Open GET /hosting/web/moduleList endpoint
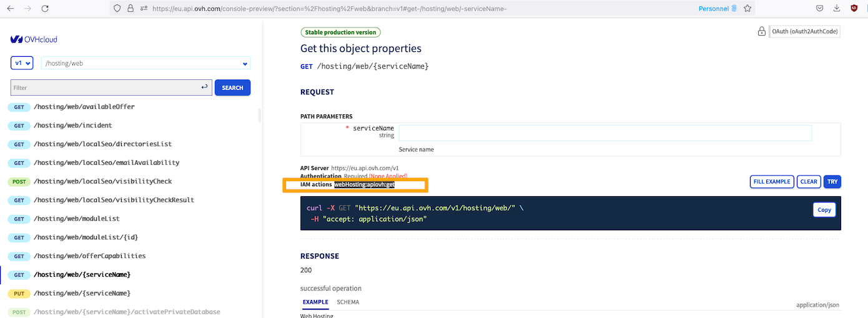The image size is (868, 318). pyautogui.click(x=77, y=219)
